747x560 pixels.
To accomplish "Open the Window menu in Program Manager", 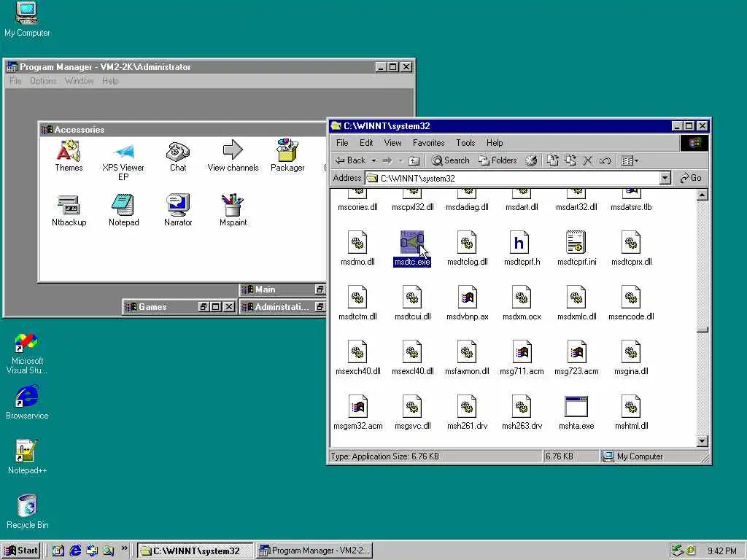I will [x=79, y=81].
